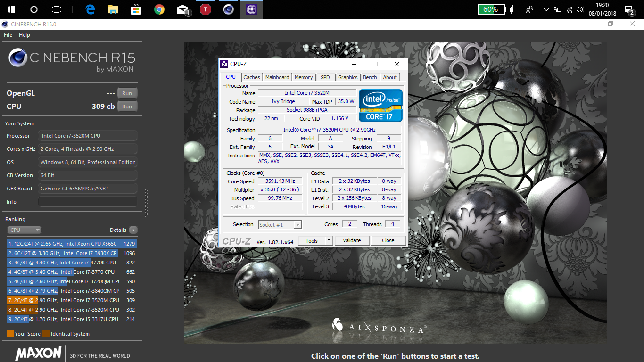This screenshot has width=644, height=362.
Task: Switch to CPU-Z taskbar icon
Action: (252, 9)
